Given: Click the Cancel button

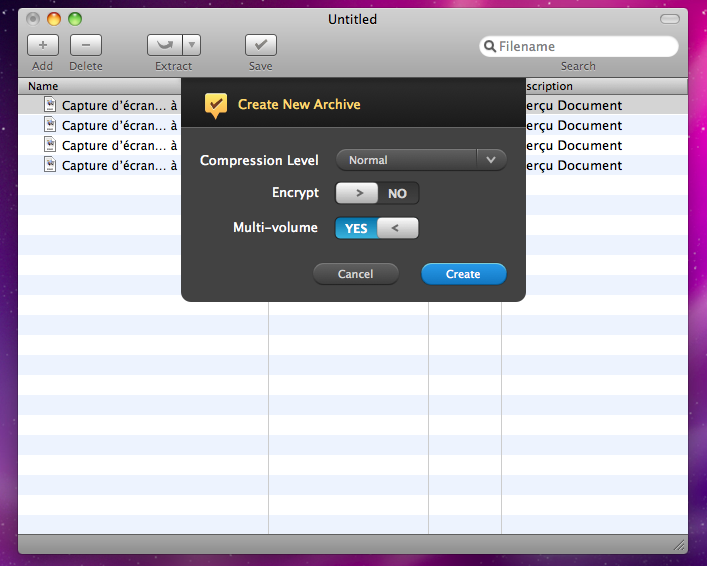Looking at the screenshot, I should point(356,274).
